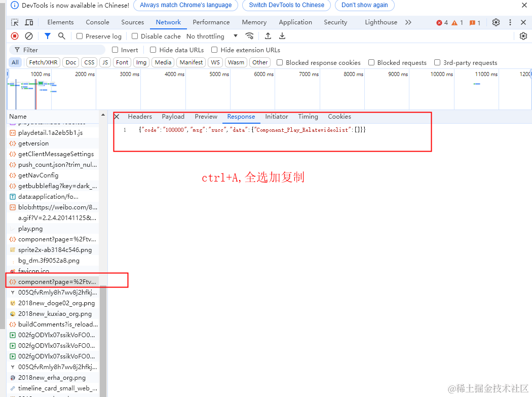Click Switch DevTools to Chinese button

click(286, 5)
